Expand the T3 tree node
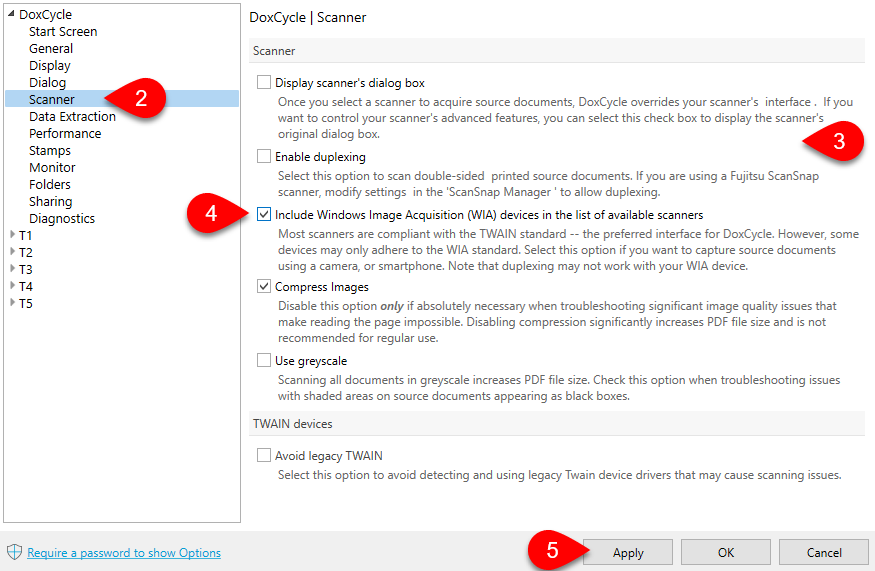 11,269
